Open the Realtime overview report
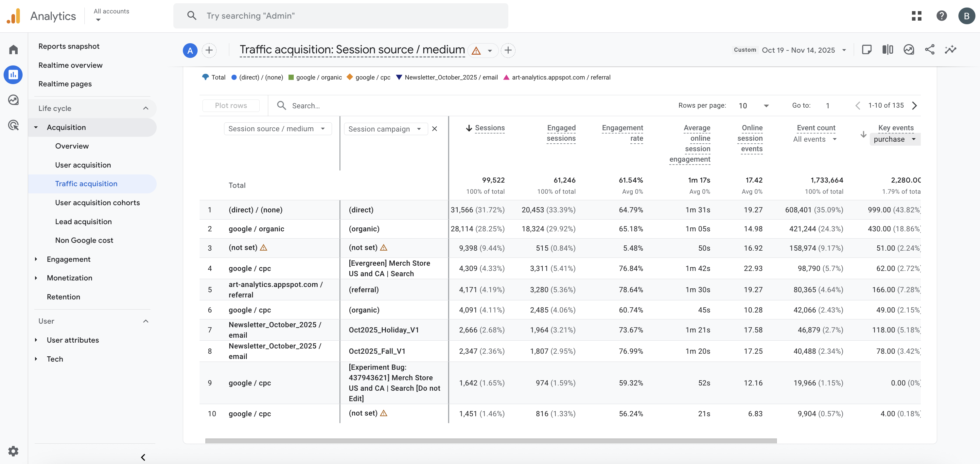This screenshot has height=464, width=980. point(70,65)
